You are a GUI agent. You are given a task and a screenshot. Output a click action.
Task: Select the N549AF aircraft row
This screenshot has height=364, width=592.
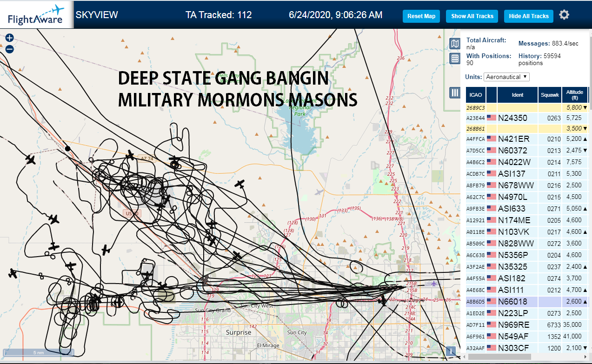coord(527,336)
